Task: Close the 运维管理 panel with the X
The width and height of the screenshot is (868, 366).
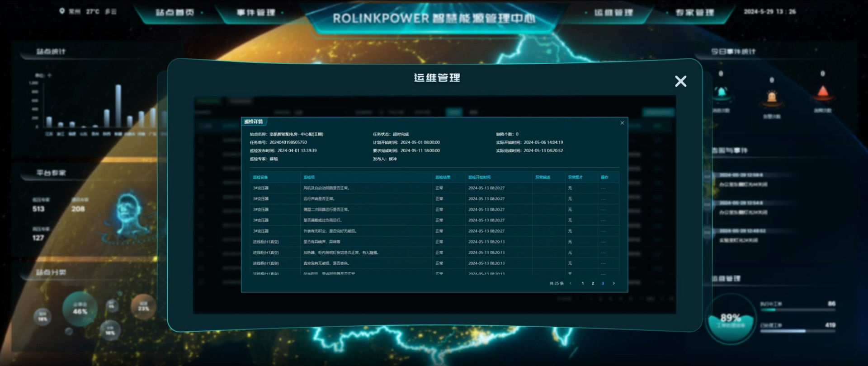Action: coord(680,81)
